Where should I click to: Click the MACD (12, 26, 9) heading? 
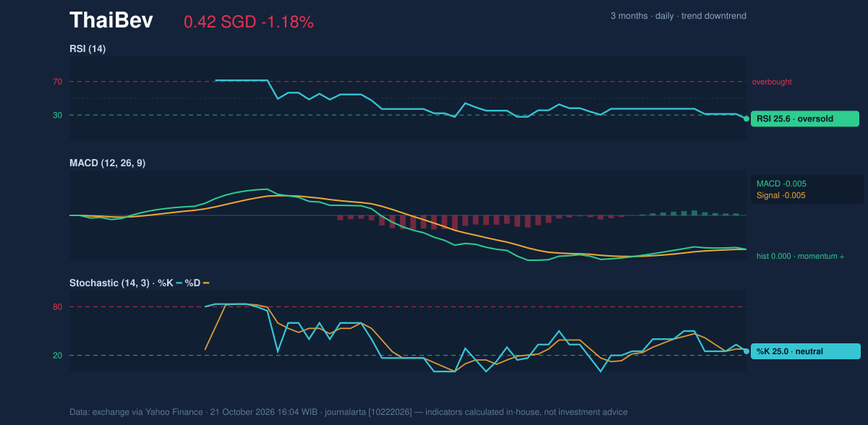point(107,163)
